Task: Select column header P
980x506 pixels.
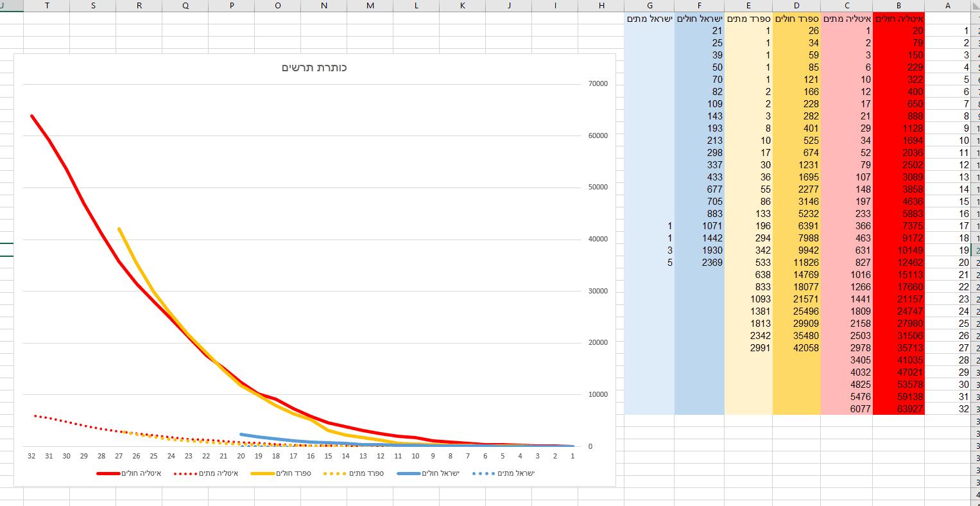Action: [232, 6]
